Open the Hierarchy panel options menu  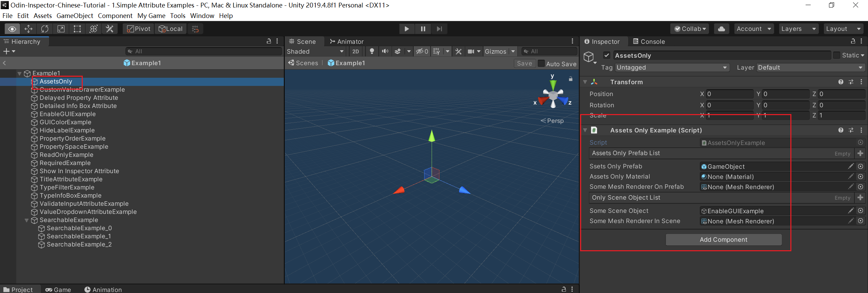click(x=277, y=41)
